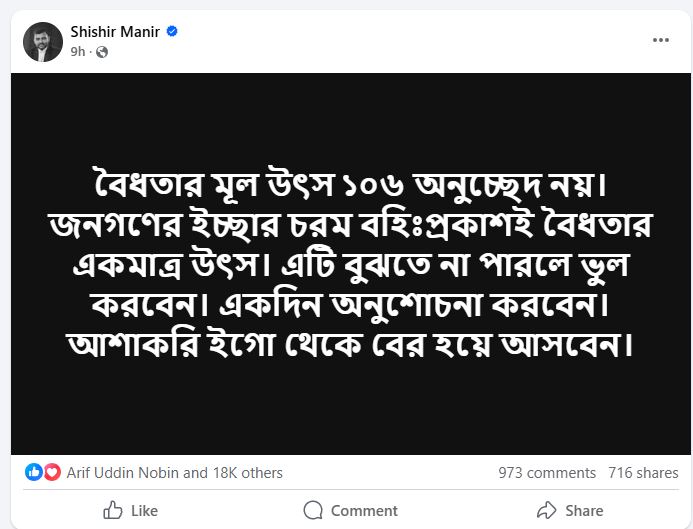Click the globe public privacy icon
Screen dimensions: 693x529
(99, 51)
